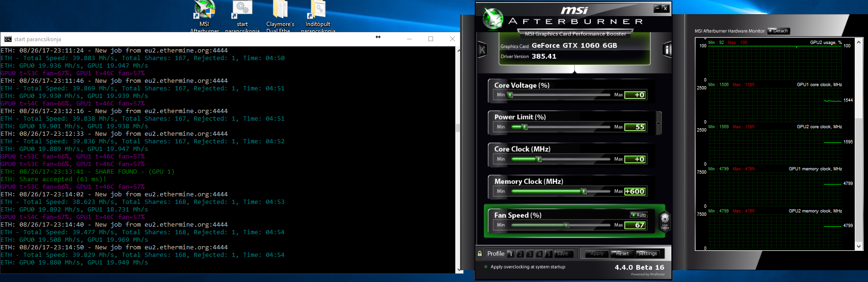Click the Apply button in Afterburner
Screen dimensions: 868x282
[x=597, y=254]
